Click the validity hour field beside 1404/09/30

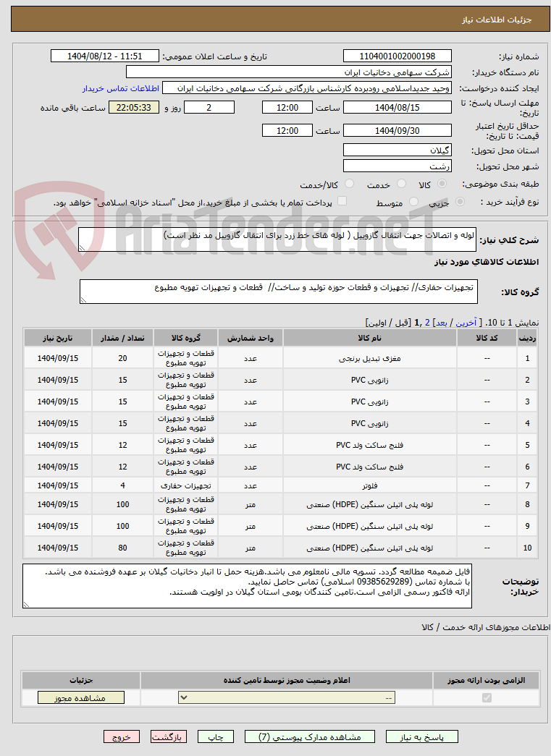287,130
